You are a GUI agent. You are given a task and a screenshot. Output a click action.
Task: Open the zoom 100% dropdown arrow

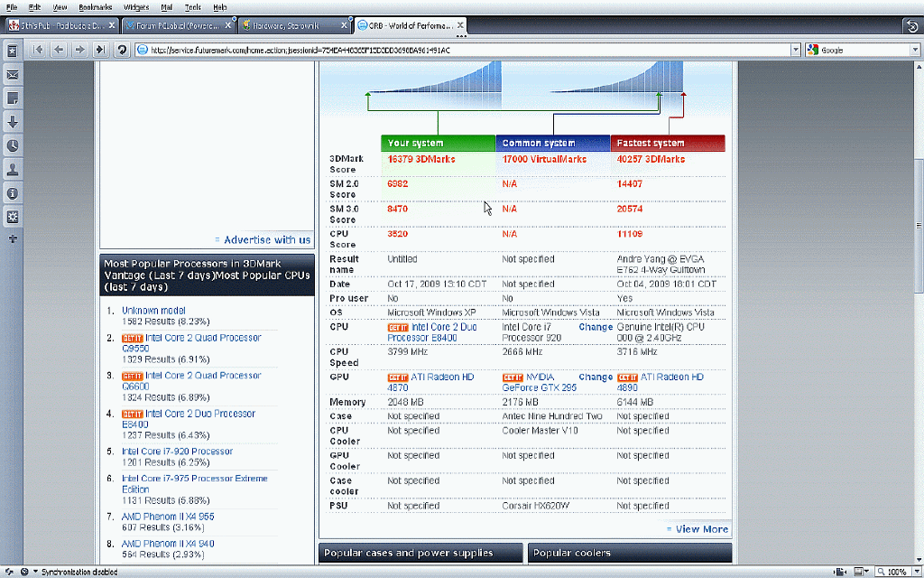point(916,572)
